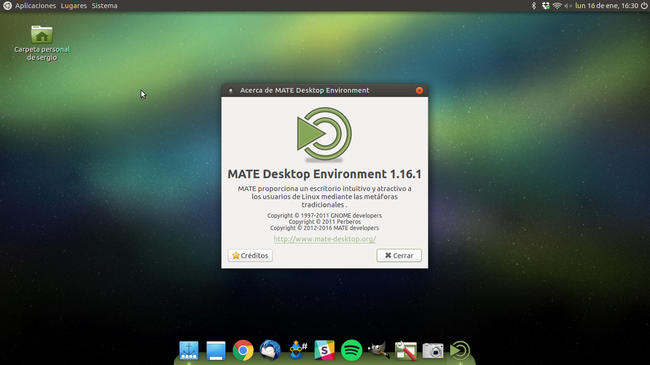The image size is (650, 365).
Task: Click the Acerca de MATE Desktop Environment title
Action: coord(305,90)
